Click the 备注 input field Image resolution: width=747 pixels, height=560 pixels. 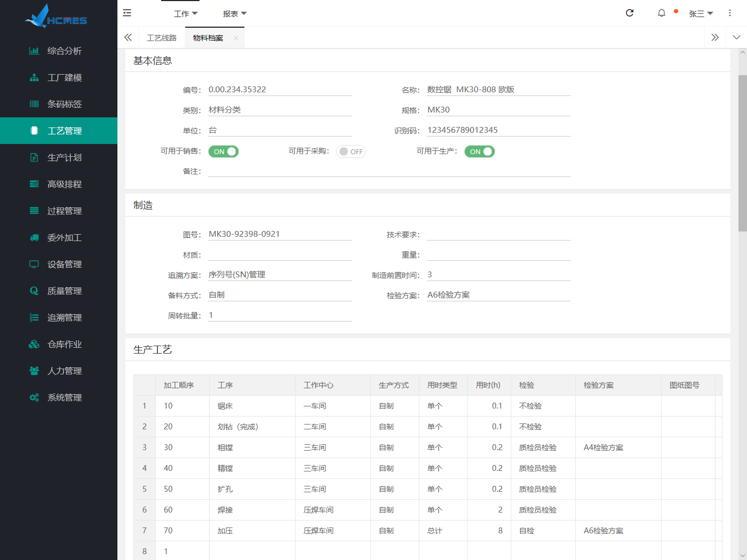click(x=390, y=171)
